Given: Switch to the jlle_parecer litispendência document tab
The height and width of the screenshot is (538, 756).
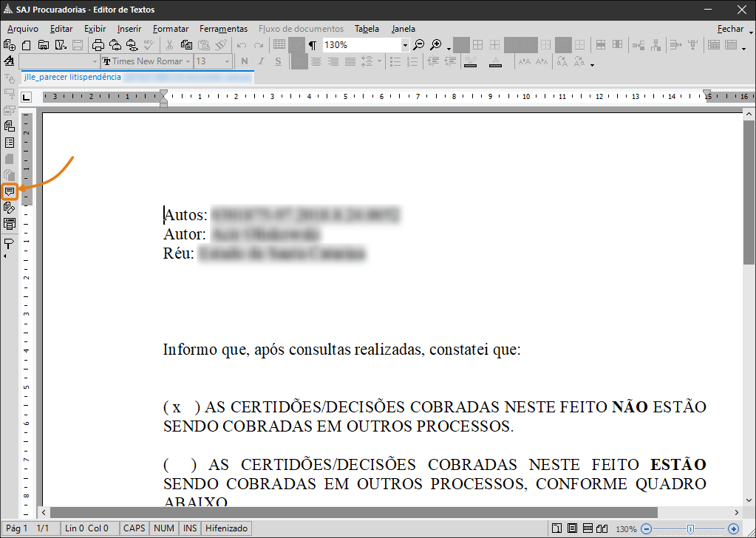Looking at the screenshot, I should click(72, 77).
